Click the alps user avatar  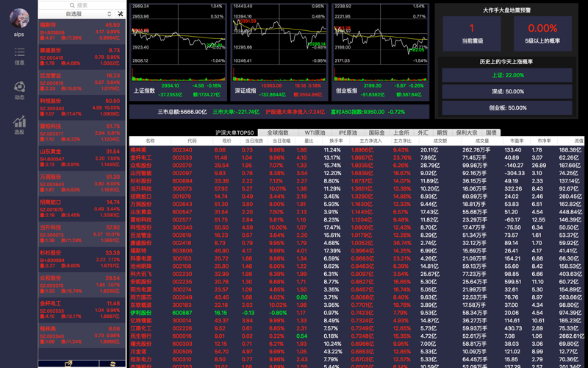click(19, 18)
